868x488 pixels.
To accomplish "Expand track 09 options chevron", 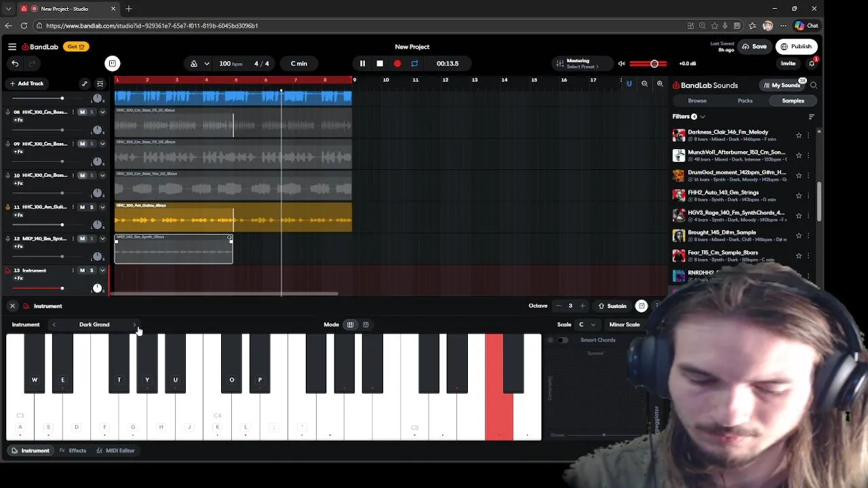I will [102, 144].
